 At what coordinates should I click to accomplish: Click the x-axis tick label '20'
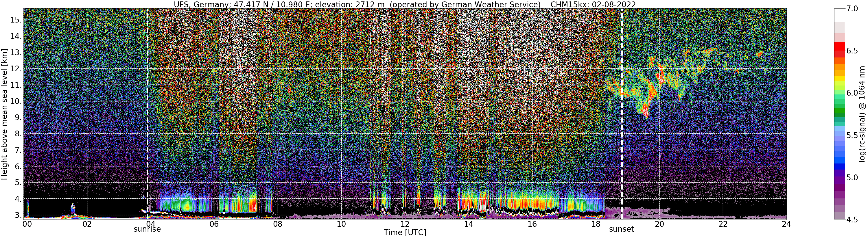coord(659,224)
